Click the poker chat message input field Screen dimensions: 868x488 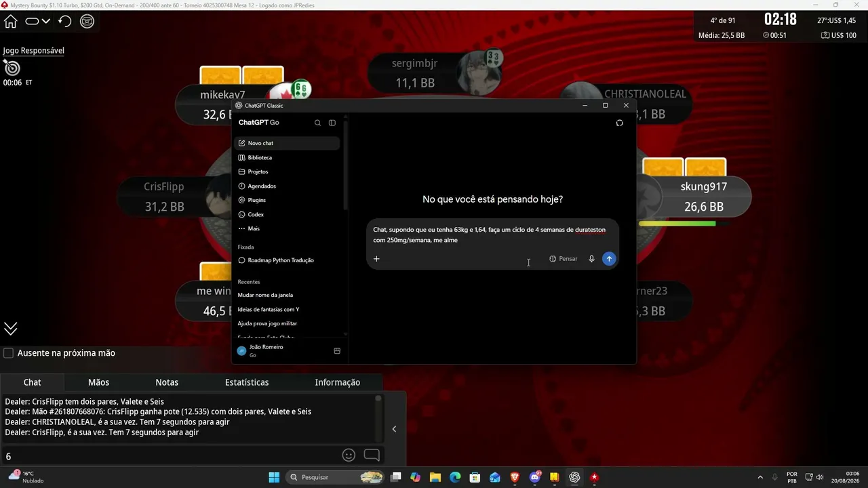170,456
